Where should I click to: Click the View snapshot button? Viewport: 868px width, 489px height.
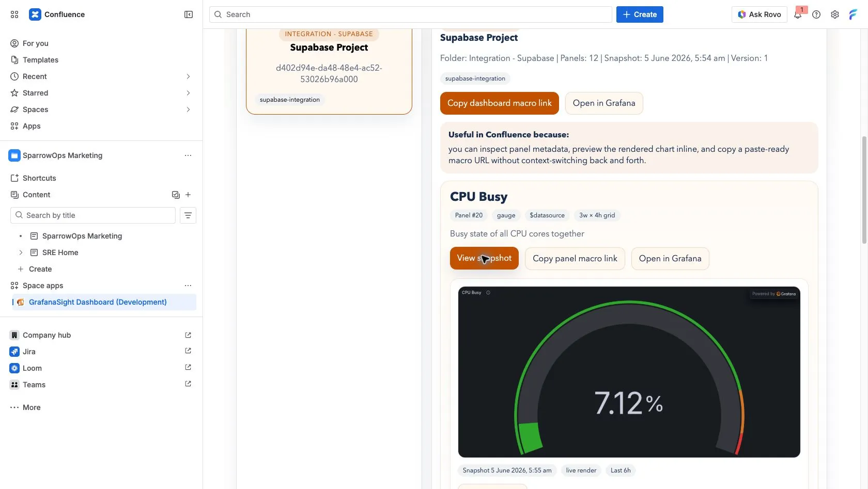click(484, 258)
